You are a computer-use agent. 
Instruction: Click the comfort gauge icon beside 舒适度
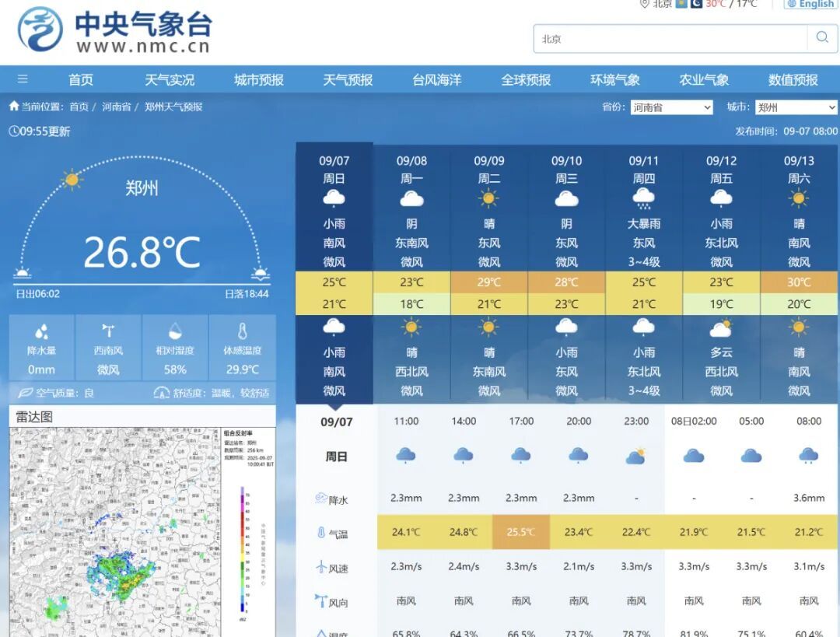coord(159,392)
